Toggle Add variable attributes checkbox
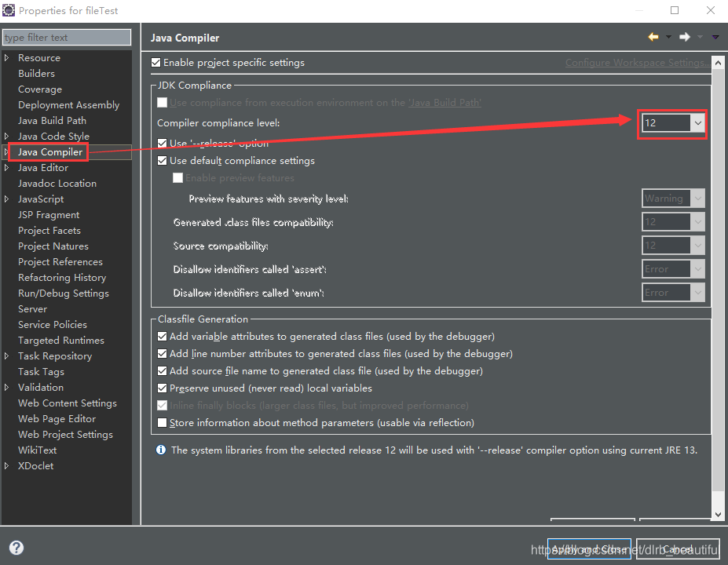Screen dimensions: 728x565 (x=162, y=337)
